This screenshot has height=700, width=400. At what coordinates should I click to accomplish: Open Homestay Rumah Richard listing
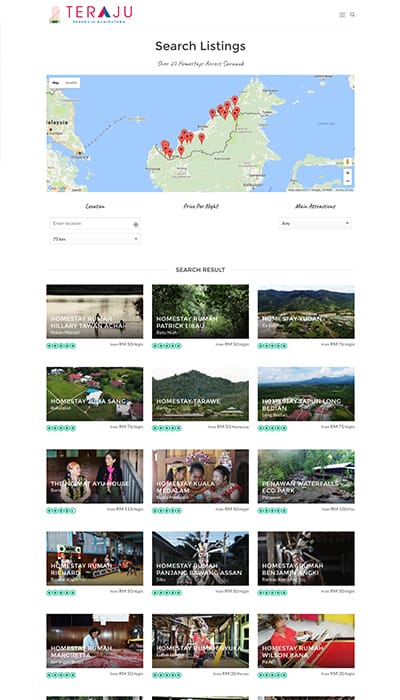pos(95,558)
